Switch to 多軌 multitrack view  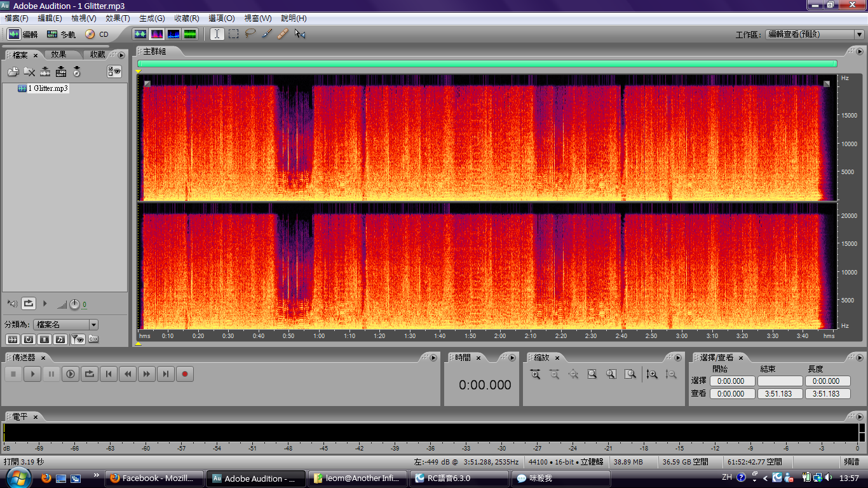(x=61, y=34)
